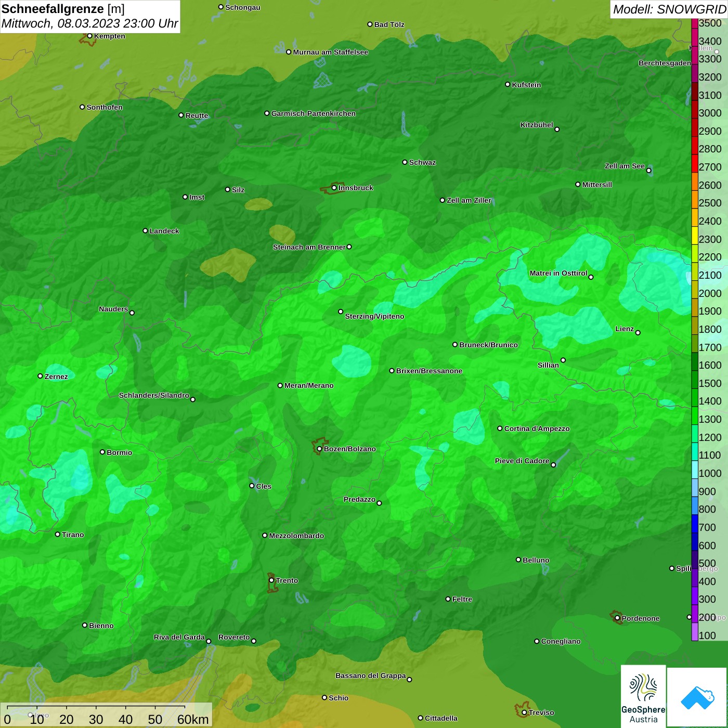Click the Mezzolombardo label

tap(296, 536)
